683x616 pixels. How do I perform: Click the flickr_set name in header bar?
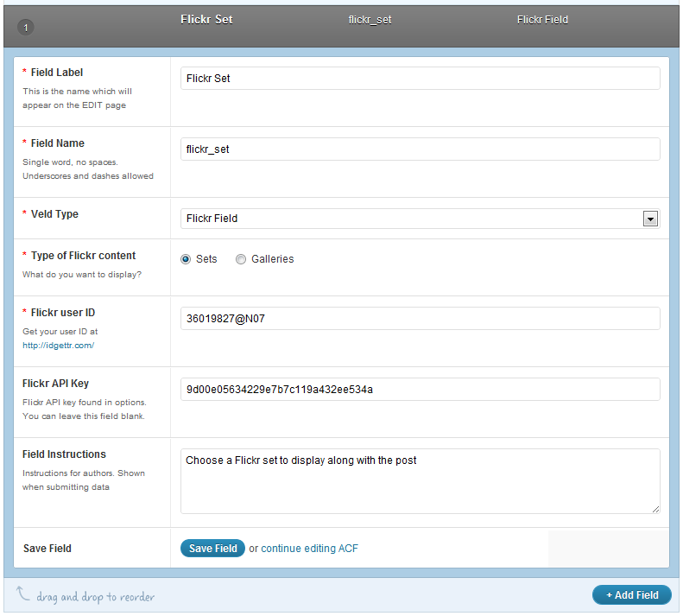click(x=370, y=20)
